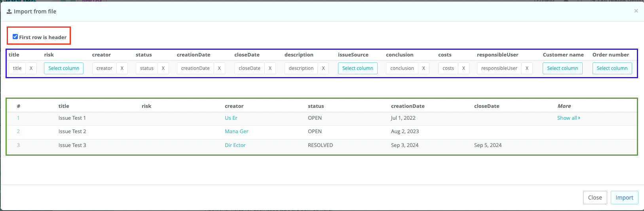Viewport: 644px width, 211px height.
Task: Remove the title column mapping with X
Action: pyautogui.click(x=31, y=68)
